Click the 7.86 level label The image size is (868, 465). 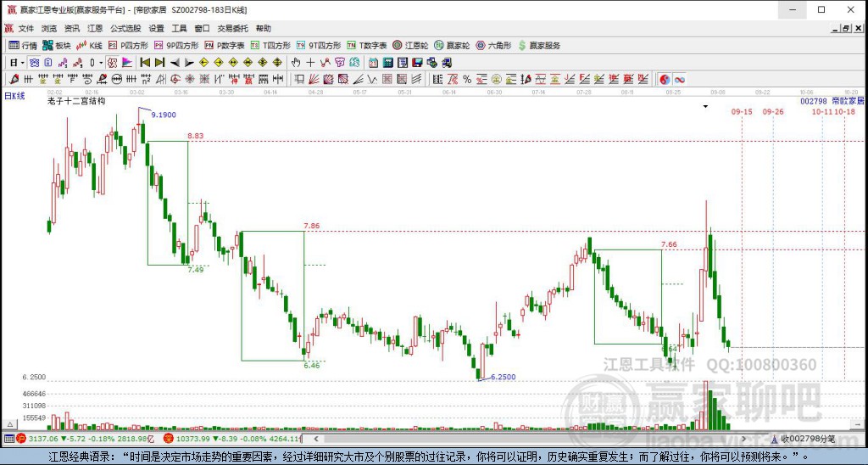pos(312,226)
